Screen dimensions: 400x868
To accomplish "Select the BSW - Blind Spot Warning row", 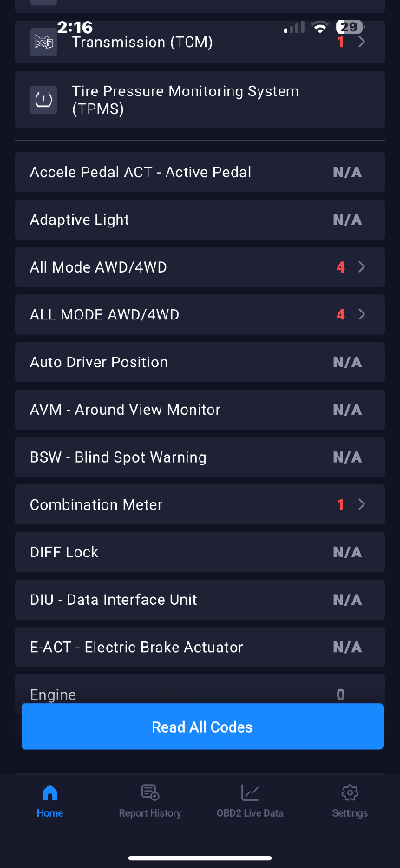I will [x=200, y=457].
